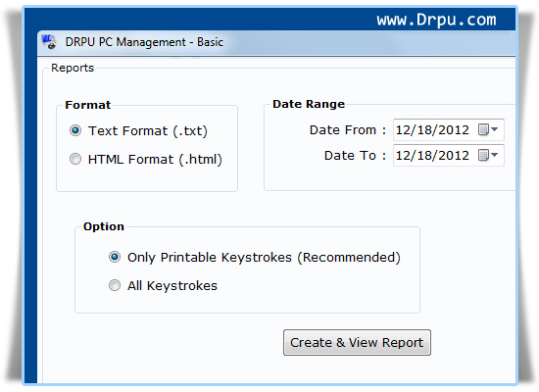Viewport: 539px width, 392px height.
Task: Click the DRPU PC Management app icon
Action: point(49,41)
